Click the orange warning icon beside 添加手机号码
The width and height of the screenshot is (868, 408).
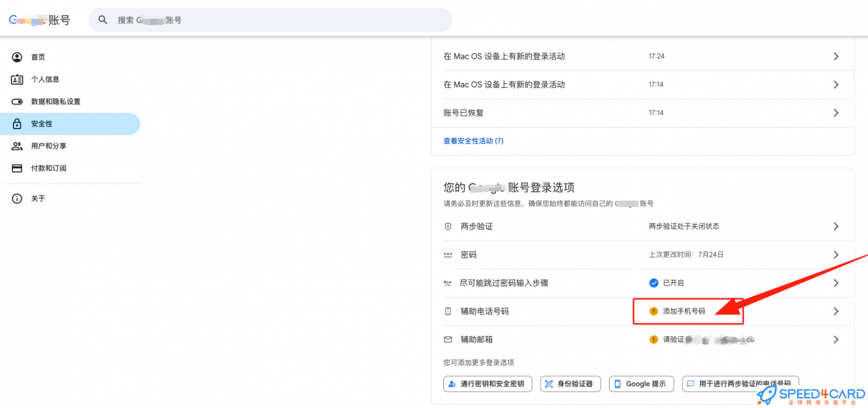click(x=654, y=311)
